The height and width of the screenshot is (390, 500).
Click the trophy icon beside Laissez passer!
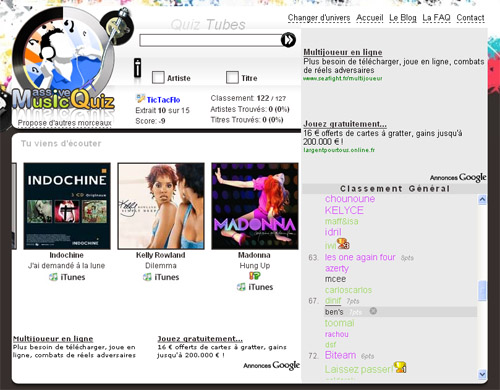click(400, 367)
